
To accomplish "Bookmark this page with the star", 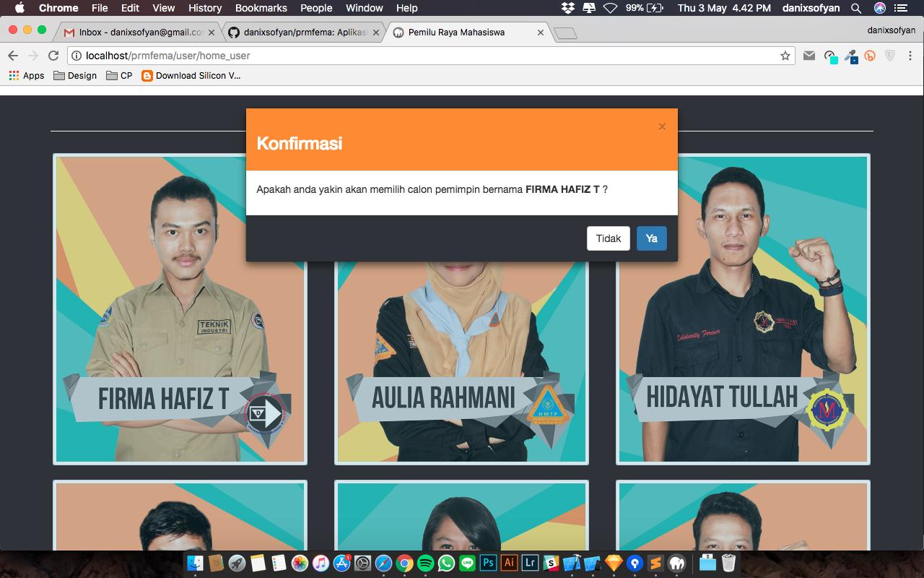I will 785,56.
